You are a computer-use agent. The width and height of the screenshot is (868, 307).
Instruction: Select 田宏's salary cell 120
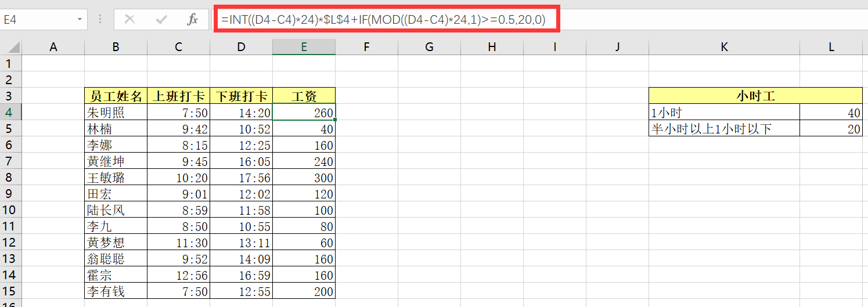point(304,193)
